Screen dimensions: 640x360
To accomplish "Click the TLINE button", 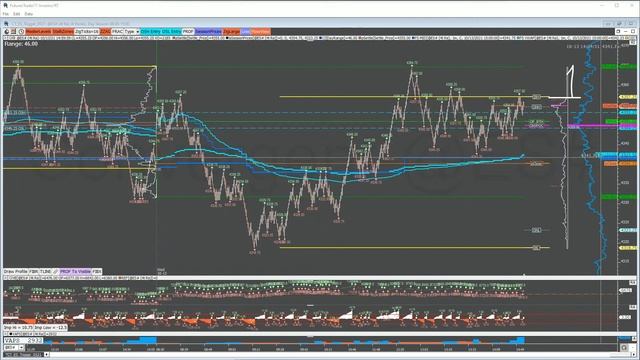I will (46, 271).
